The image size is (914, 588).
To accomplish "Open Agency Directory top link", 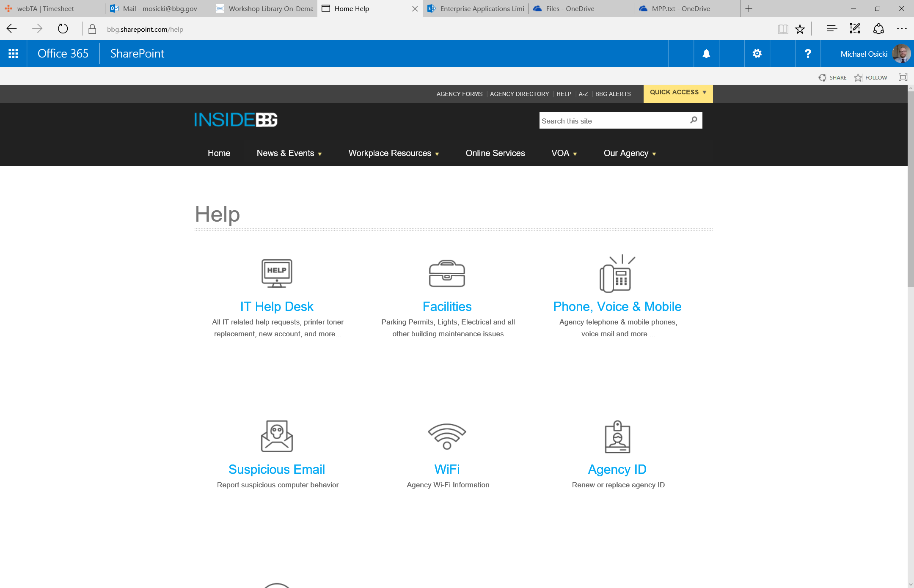I will [519, 94].
